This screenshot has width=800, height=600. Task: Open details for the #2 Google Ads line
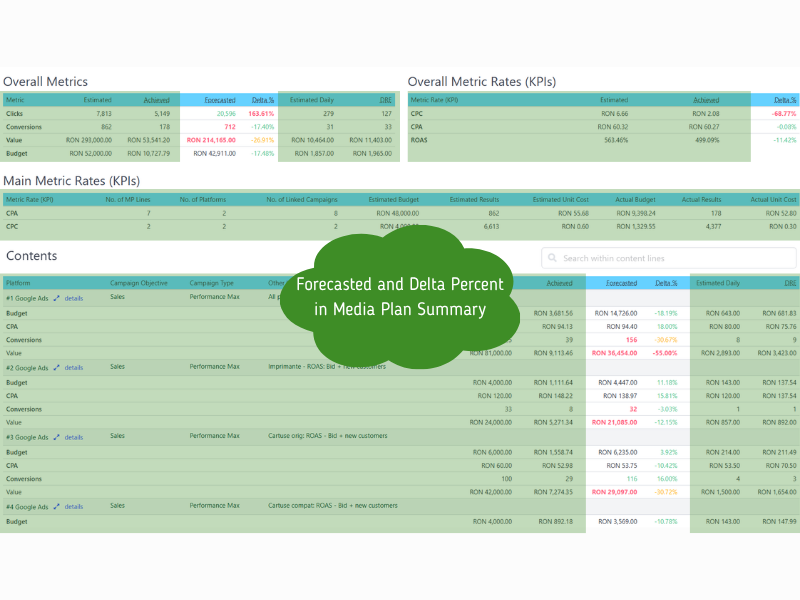pos(73,367)
